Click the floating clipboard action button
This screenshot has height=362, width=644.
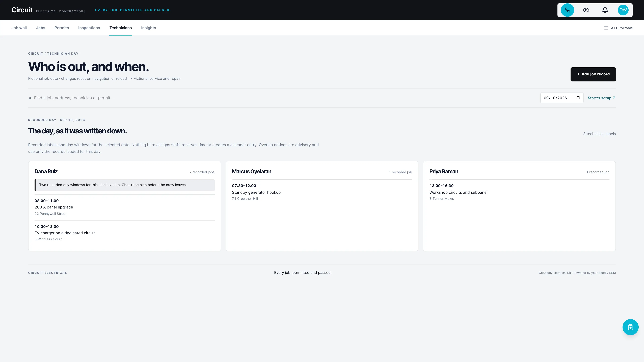pyautogui.click(x=630, y=327)
